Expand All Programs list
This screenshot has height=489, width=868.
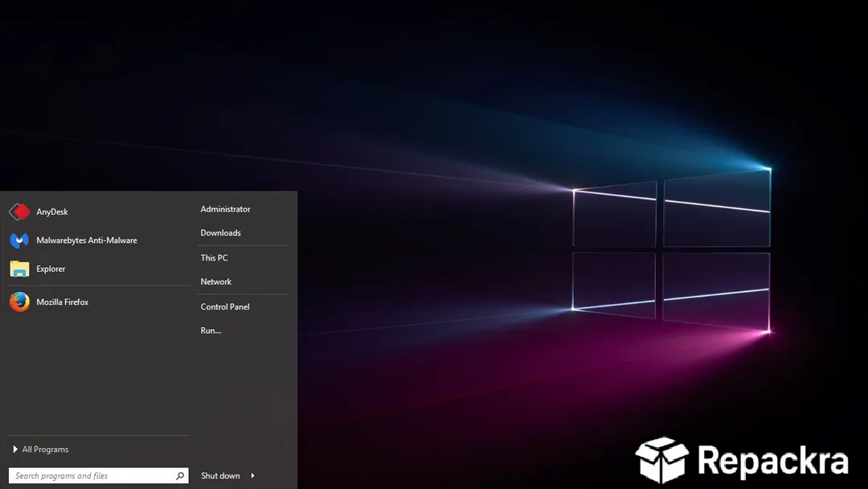click(x=40, y=449)
